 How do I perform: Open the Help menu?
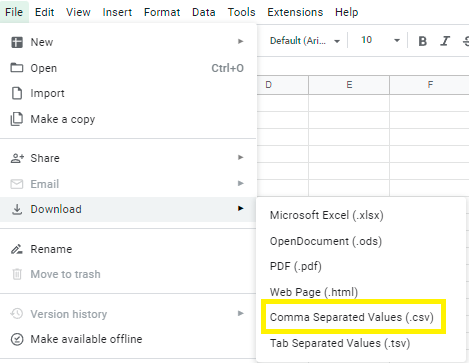(x=347, y=12)
